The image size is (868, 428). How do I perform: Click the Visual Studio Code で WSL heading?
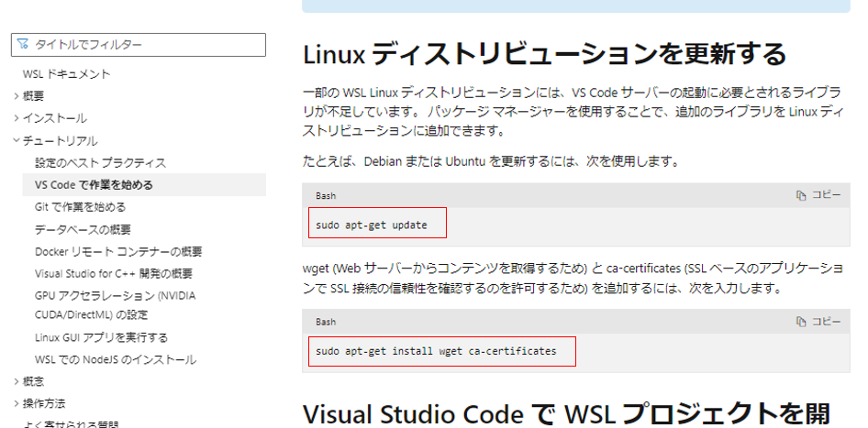[567, 415]
